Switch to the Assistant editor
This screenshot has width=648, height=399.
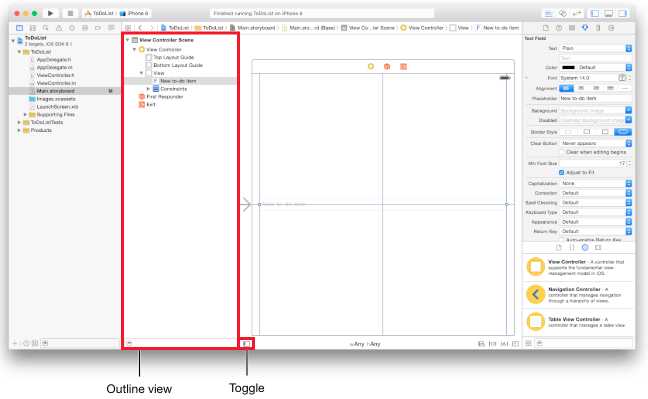click(x=562, y=14)
